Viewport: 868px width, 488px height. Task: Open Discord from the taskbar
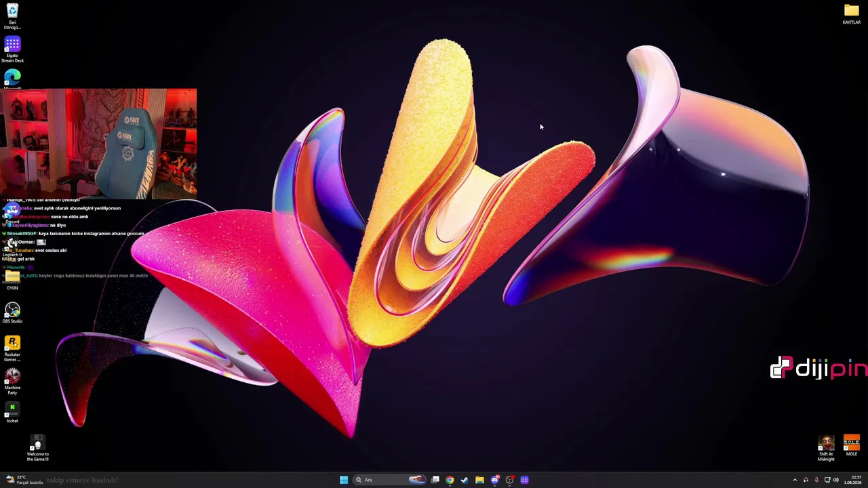click(x=495, y=480)
